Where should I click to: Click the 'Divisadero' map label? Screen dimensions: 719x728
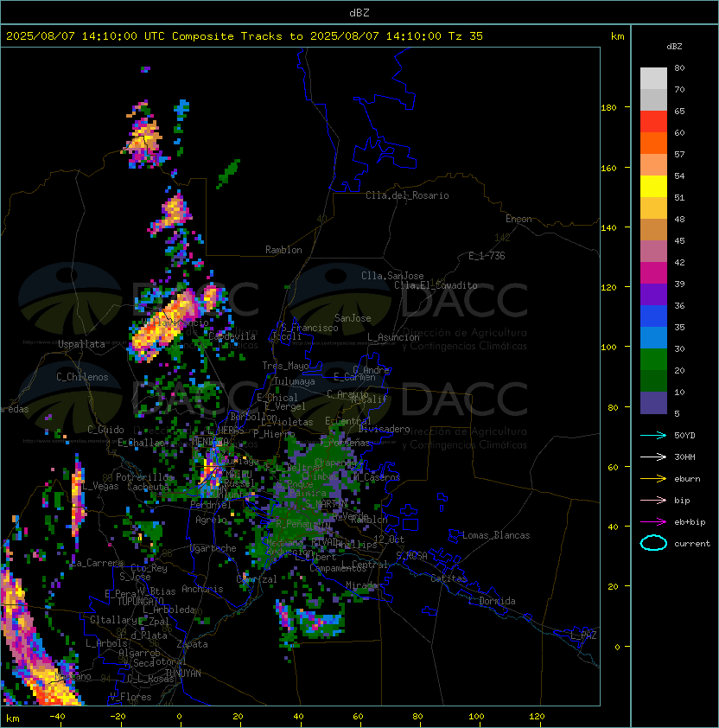tap(384, 429)
